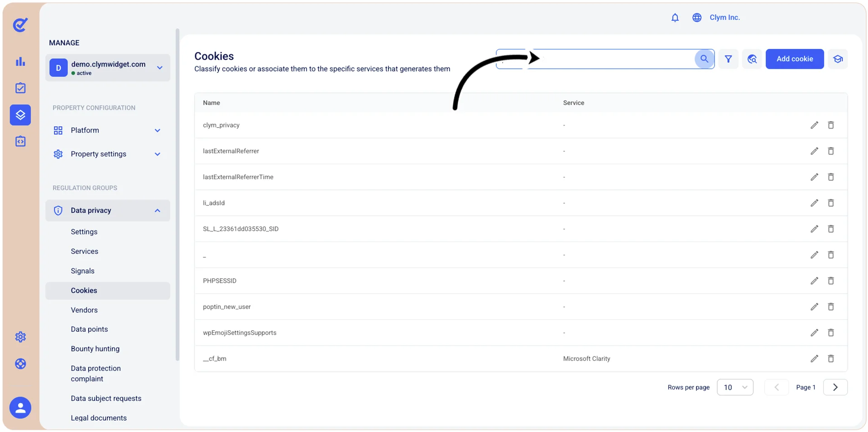Edit the li_adsId cookie
868x432 pixels.
814,203
